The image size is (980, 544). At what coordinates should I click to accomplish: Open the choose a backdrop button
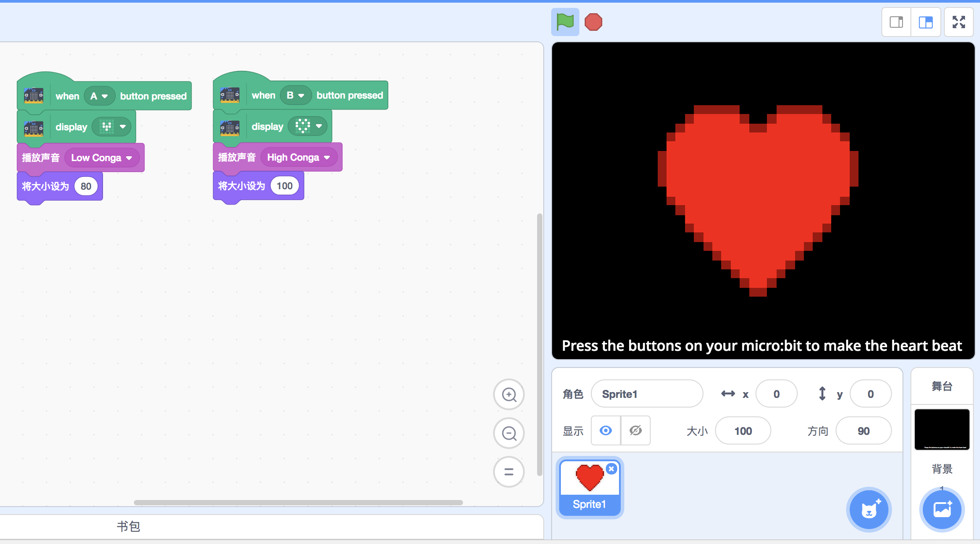pos(942,510)
